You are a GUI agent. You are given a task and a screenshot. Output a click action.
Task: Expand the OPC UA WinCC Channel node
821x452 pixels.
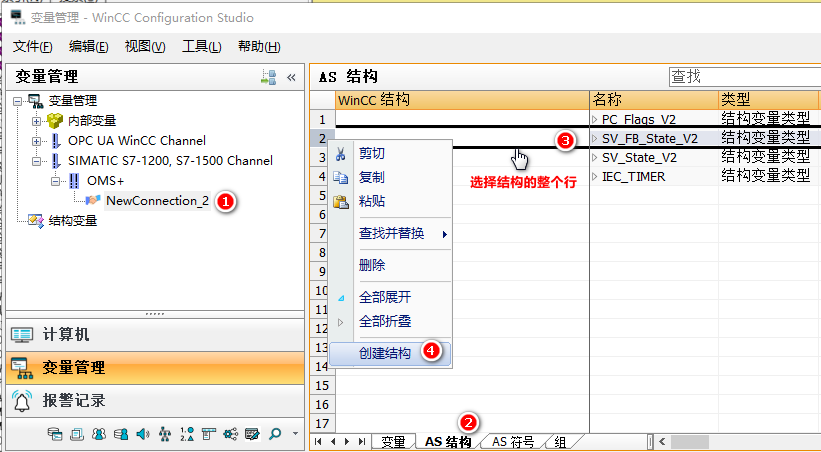click(x=37, y=140)
